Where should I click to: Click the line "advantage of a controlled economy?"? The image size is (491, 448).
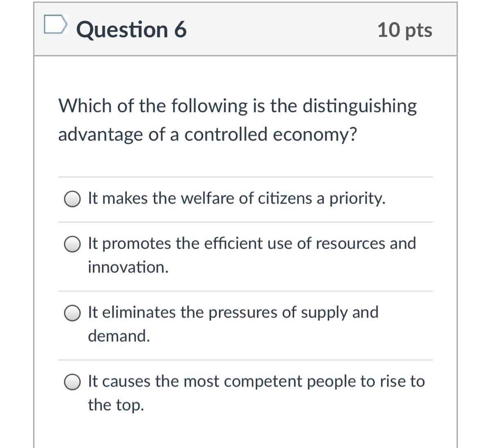pyautogui.click(x=207, y=134)
